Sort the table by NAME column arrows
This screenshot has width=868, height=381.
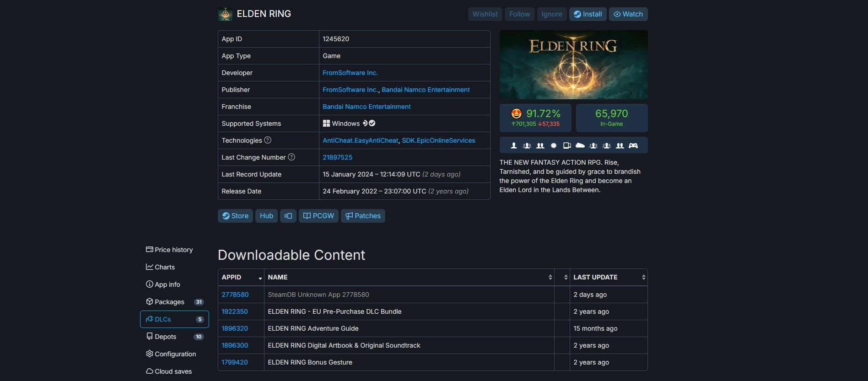point(550,277)
